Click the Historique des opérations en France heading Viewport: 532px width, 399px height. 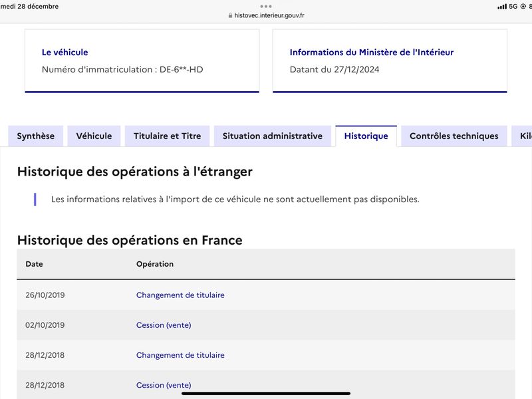(130, 240)
